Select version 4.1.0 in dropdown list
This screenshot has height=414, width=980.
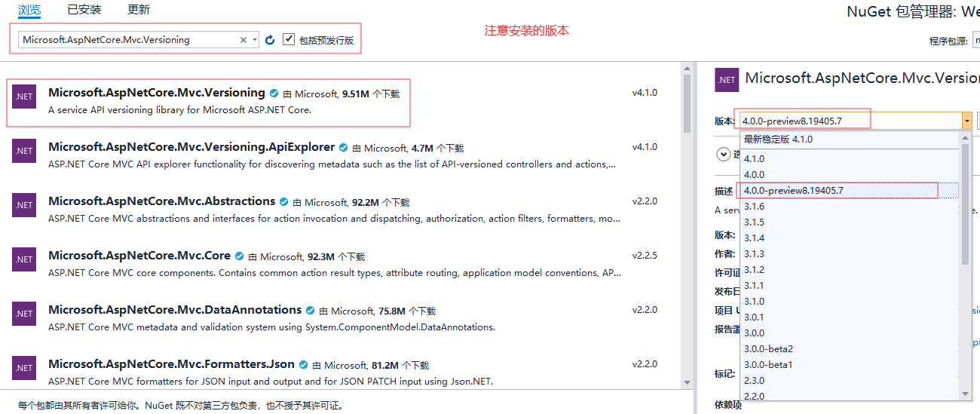coord(850,159)
